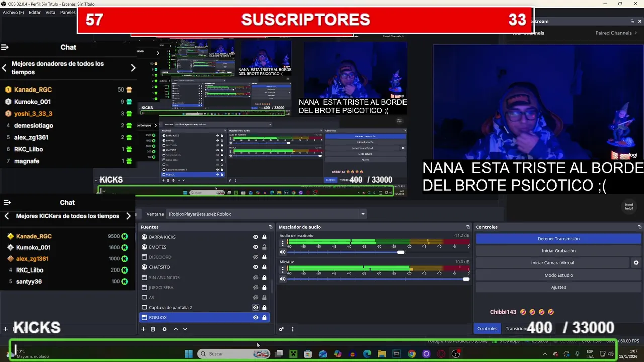Go to previous KICKers leaderboard
Screen dimensions: 644x362
coord(7,216)
